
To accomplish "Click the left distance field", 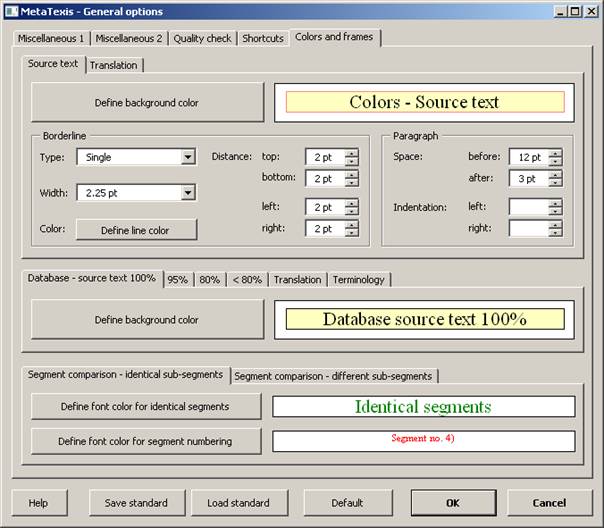I will pyautogui.click(x=325, y=207).
